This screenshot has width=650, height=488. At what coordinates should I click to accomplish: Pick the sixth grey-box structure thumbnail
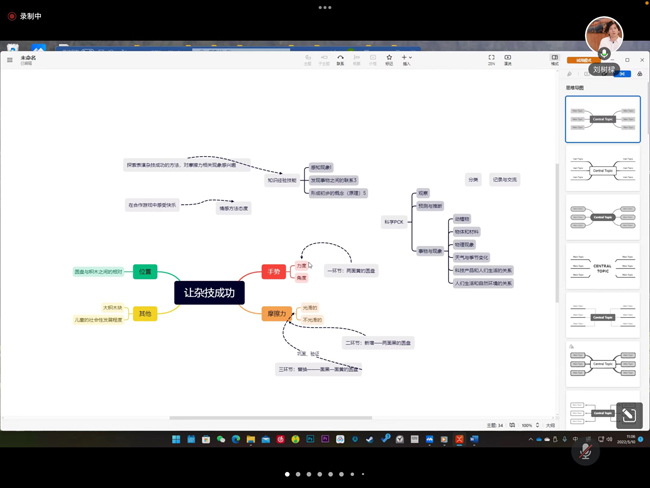(x=603, y=364)
